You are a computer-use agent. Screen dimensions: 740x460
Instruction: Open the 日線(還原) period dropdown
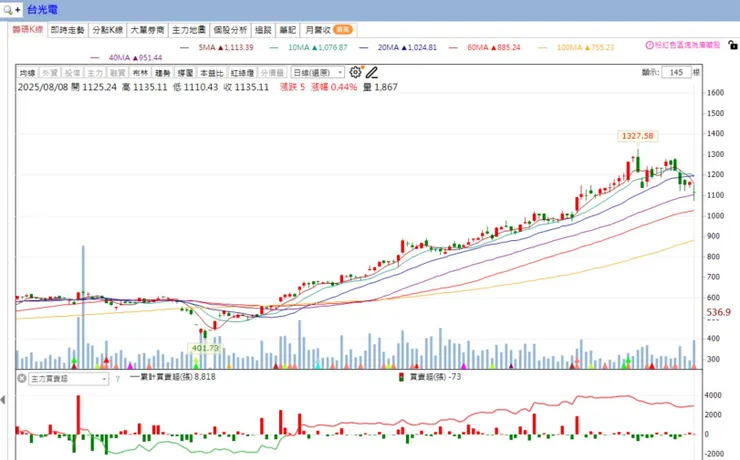(318, 73)
